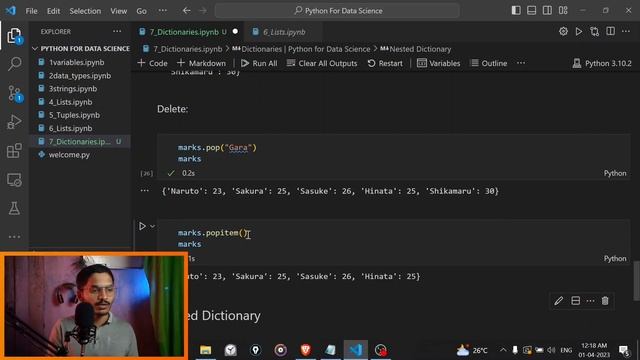Screen dimensions: 640x360
Task: Click the Python For Data Science command search
Action: [x=337, y=11]
